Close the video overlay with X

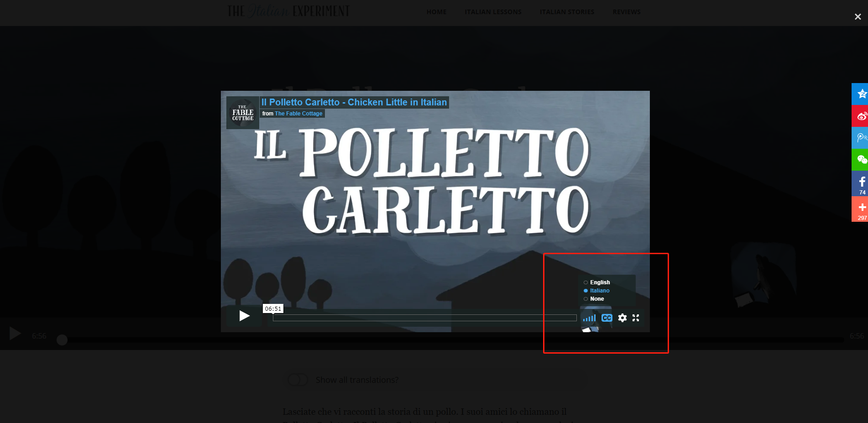point(858,17)
